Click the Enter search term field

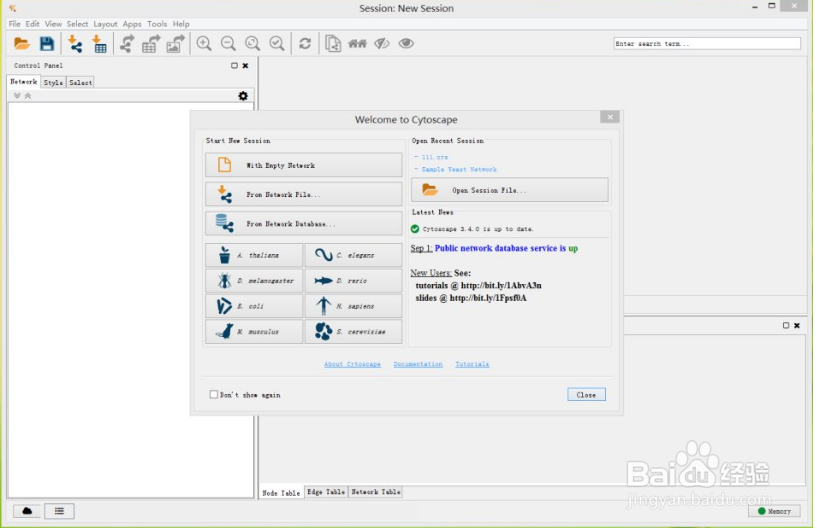707,44
